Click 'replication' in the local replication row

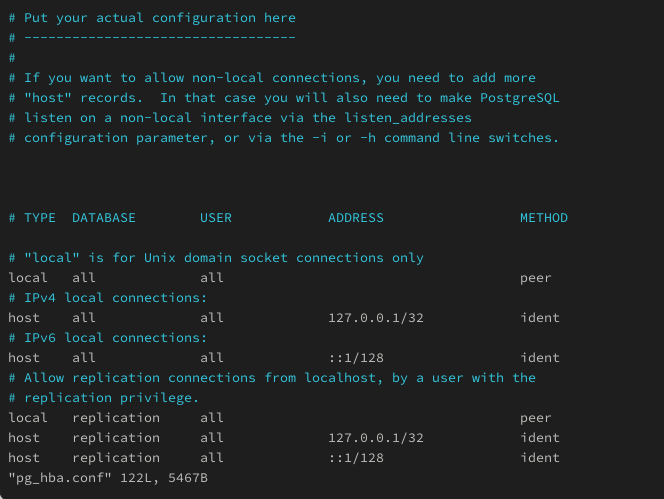pyautogui.click(x=116, y=418)
